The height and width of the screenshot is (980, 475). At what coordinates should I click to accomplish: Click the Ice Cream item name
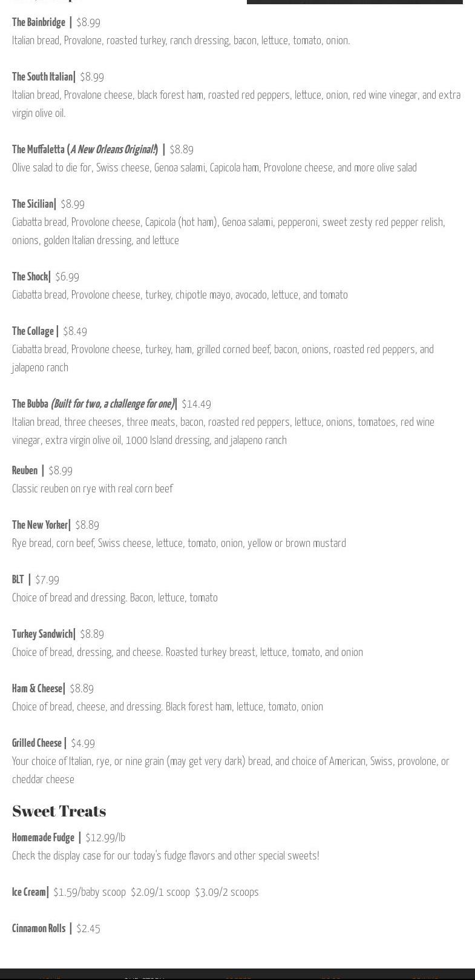[x=29, y=892]
